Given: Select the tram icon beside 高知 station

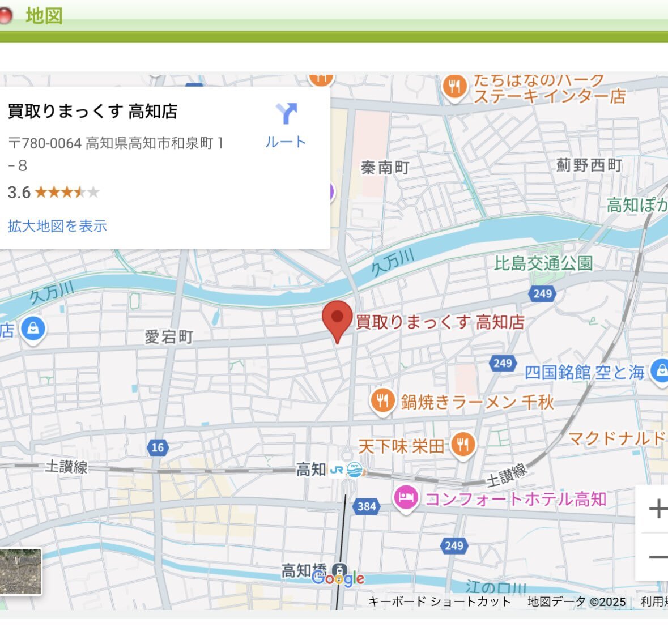Looking at the screenshot, I should (355, 470).
